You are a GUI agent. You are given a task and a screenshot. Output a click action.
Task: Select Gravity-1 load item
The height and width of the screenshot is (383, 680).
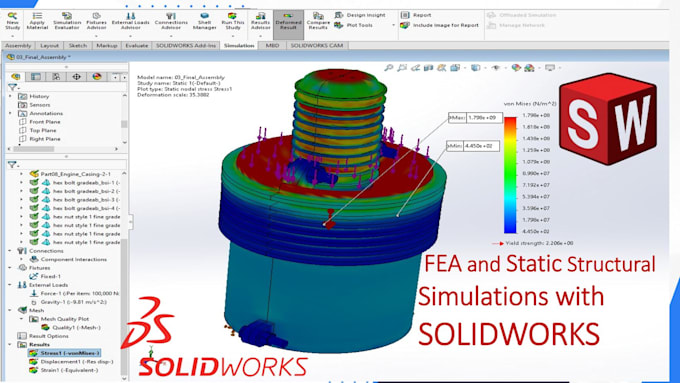point(69,302)
